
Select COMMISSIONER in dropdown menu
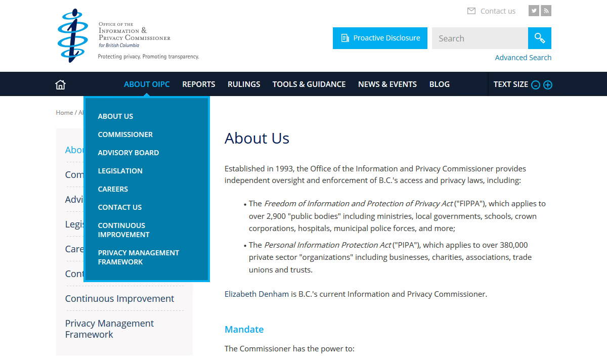[x=125, y=134]
